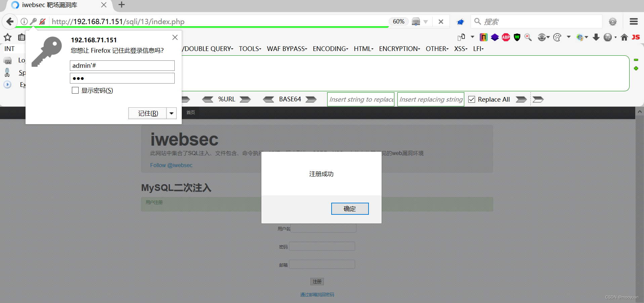Screen dimensions: 644x303
Task: Open the gear settings icon beside search box
Action: coord(613,21)
